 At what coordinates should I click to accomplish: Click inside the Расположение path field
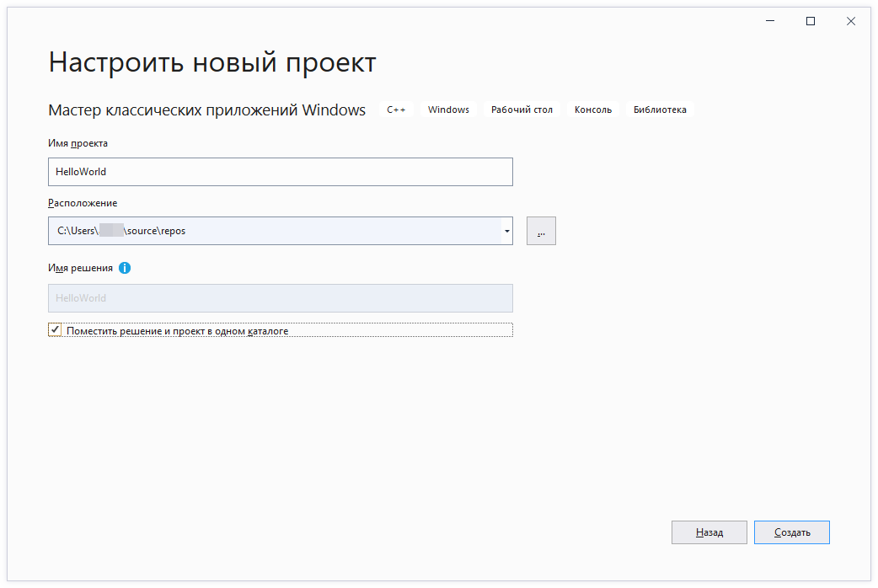(270, 231)
